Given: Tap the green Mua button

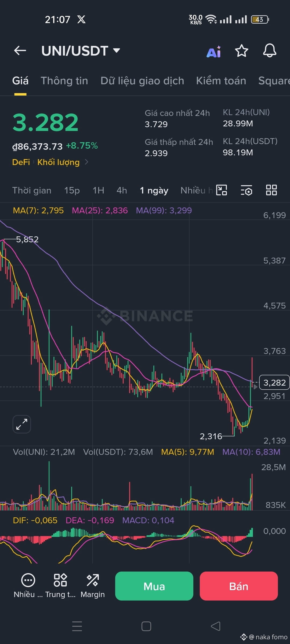Looking at the screenshot, I should point(154,586).
